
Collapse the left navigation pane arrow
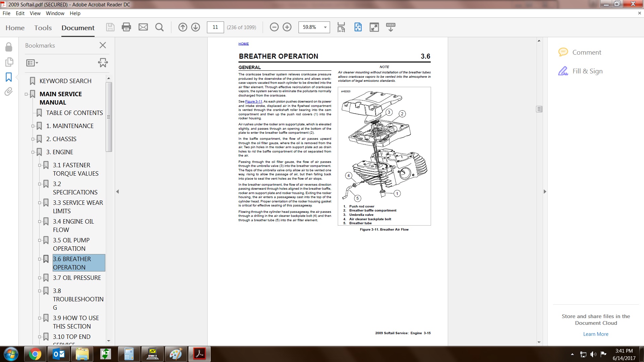click(117, 192)
